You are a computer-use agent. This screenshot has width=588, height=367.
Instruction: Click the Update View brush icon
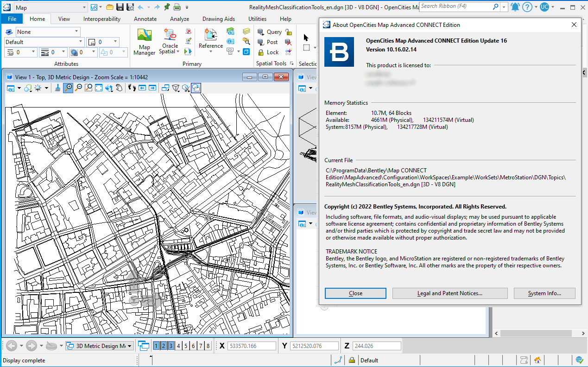(57, 88)
